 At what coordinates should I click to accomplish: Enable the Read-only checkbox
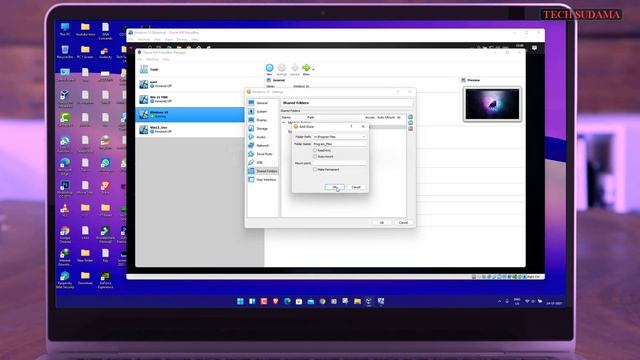pos(315,150)
